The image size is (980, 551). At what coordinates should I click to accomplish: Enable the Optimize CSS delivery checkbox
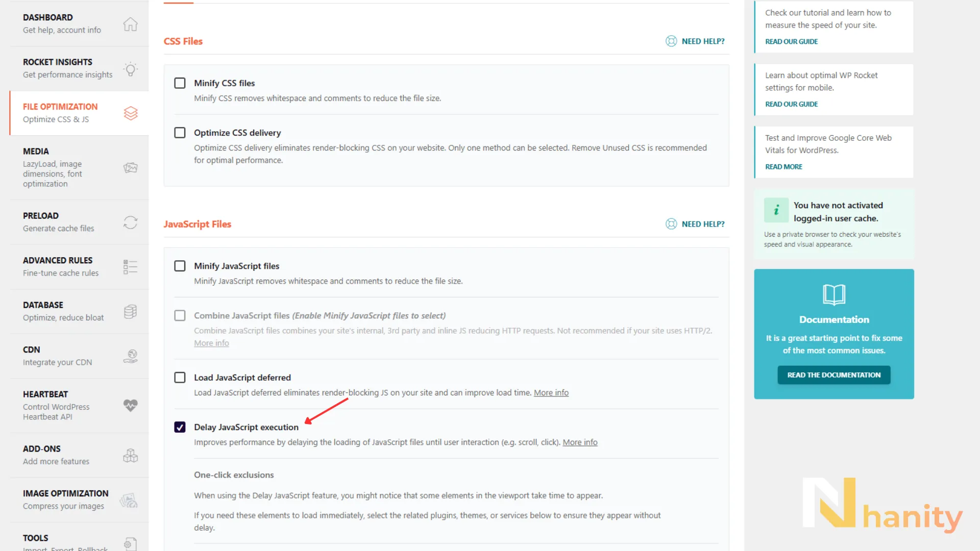pos(180,133)
